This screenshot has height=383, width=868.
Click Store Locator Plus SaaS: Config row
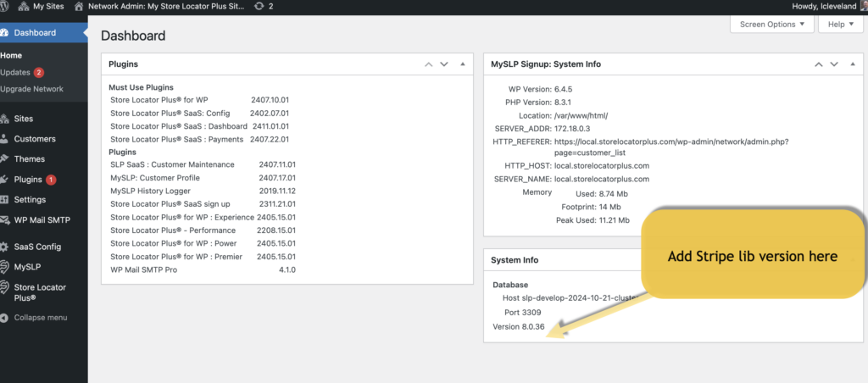200,113
